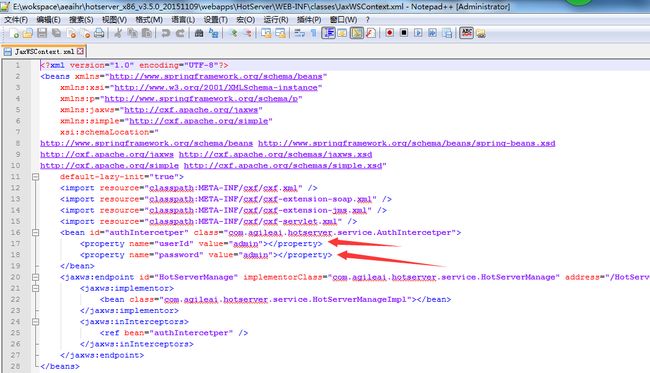650x373 pixels.
Task: Run macro multiple times icon
Action: coord(432,33)
